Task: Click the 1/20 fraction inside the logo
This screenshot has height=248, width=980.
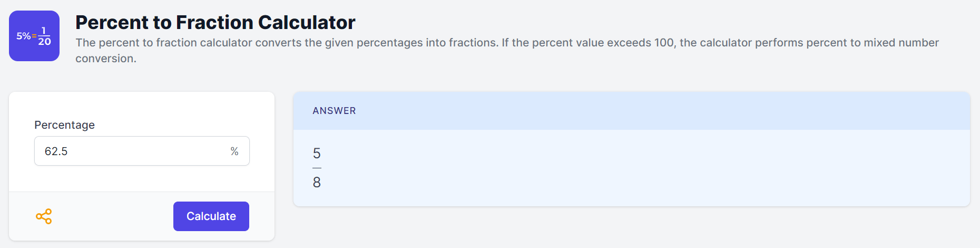Action: [44, 36]
